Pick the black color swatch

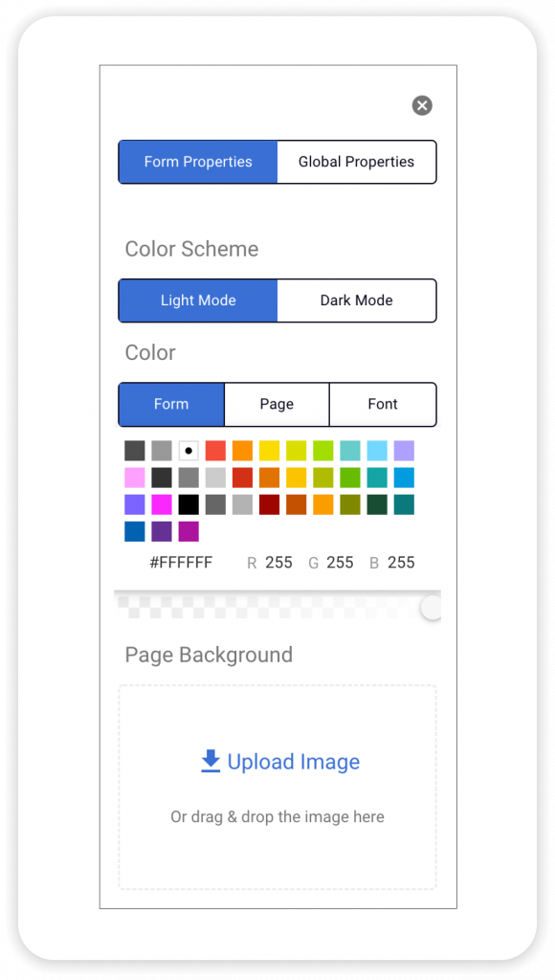pyautogui.click(x=188, y=504)
